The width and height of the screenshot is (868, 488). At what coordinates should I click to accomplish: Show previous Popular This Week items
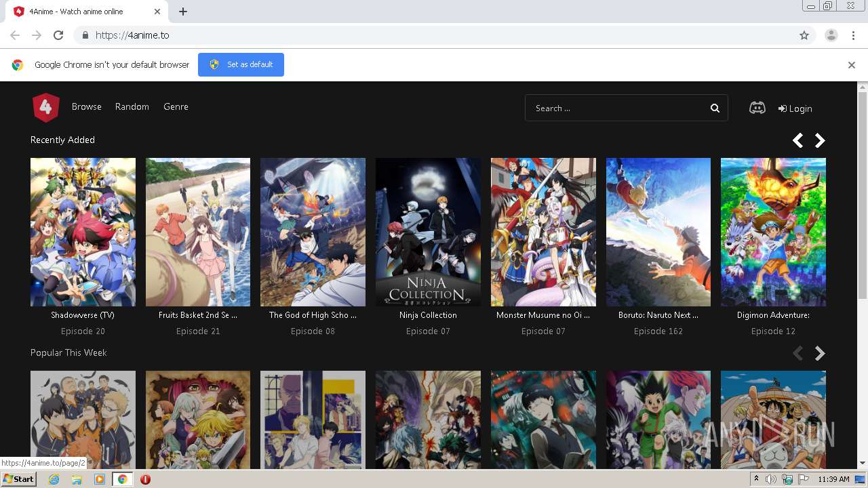click(798, 353)
